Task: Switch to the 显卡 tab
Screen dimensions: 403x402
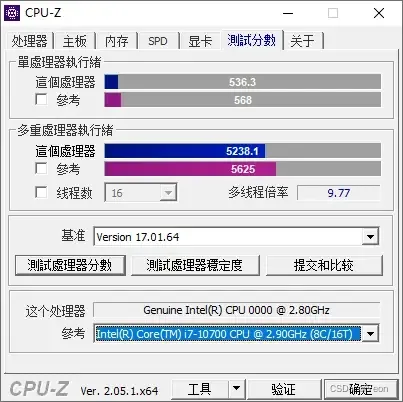Action: [x=200, y=41]
